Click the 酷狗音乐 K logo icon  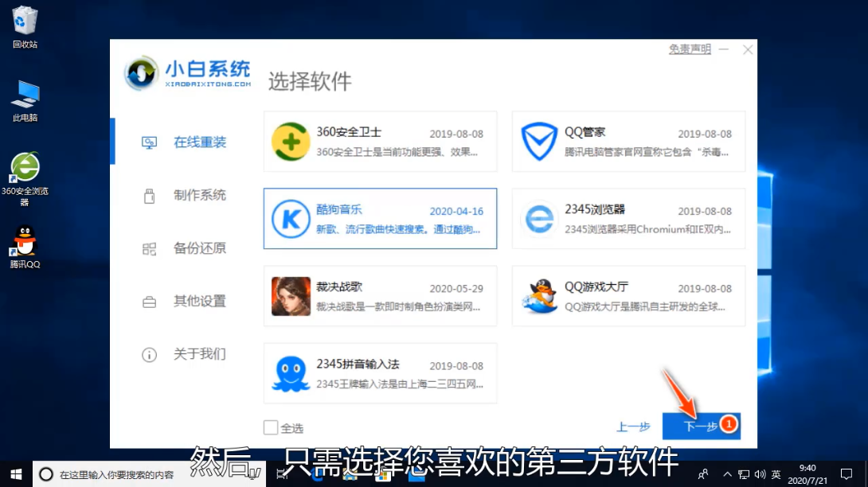click(x=291, y=219)
